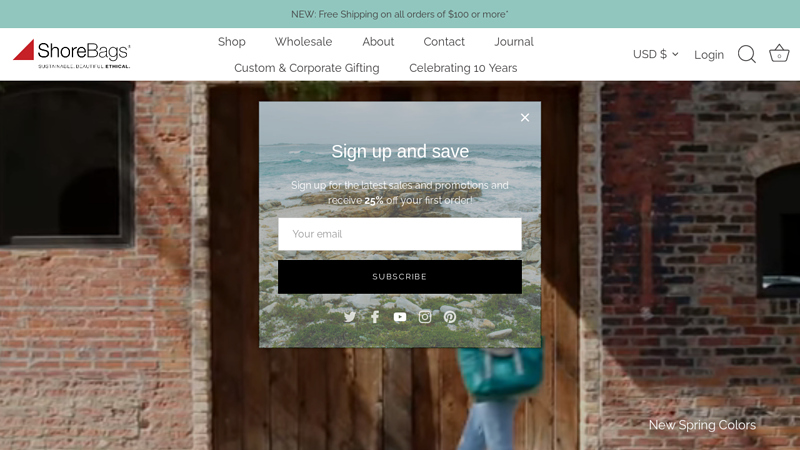
Task: Open the shopping basket icon
Action: click(779, 54)
